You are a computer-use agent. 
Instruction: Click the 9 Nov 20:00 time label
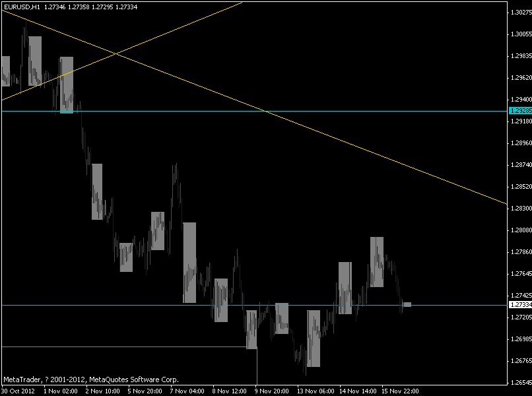[x=272, y=391]
